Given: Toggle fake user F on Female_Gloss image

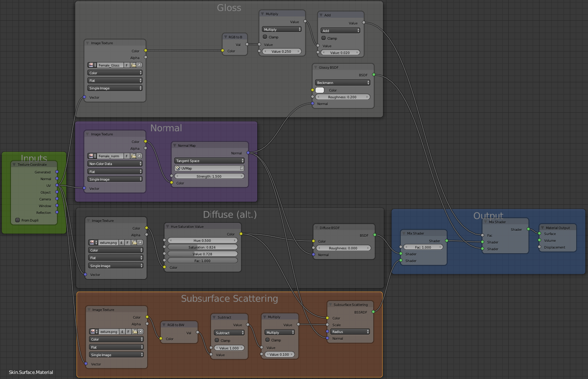Looking at the screenshot, I should pos(127,65).
